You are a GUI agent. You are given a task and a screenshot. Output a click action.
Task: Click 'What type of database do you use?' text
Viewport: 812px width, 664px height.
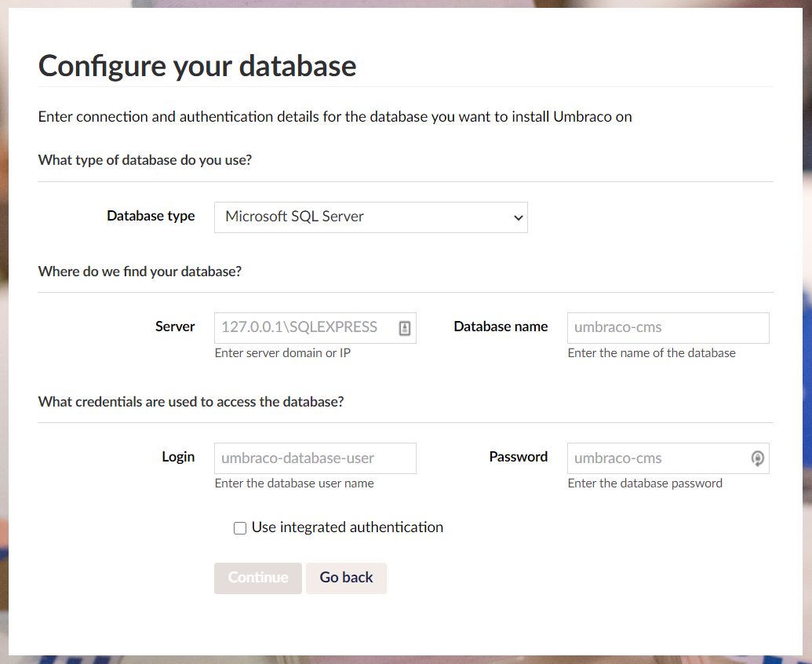(x=145, y=161)
